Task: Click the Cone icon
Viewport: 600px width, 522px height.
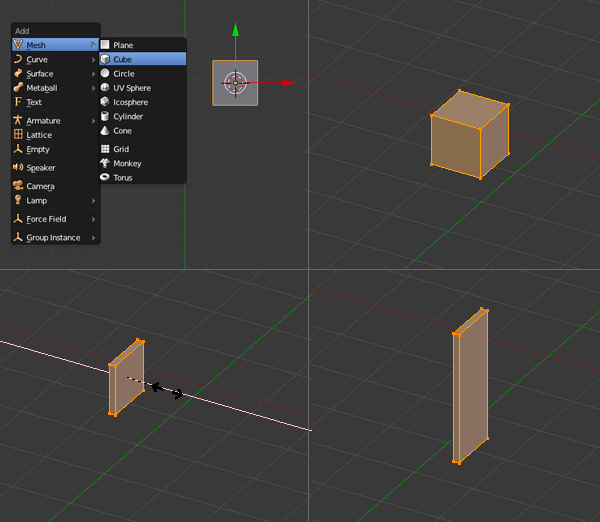Action: point(105,130)
